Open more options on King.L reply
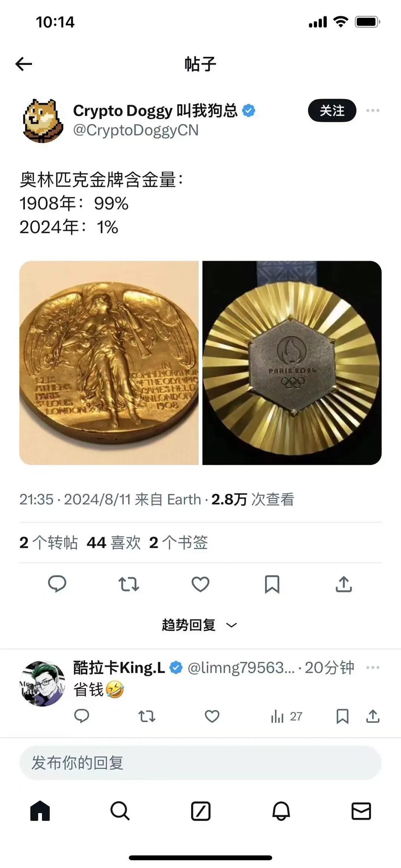The height and width of the screenshot is (868, 401). [x=373, y=667]
